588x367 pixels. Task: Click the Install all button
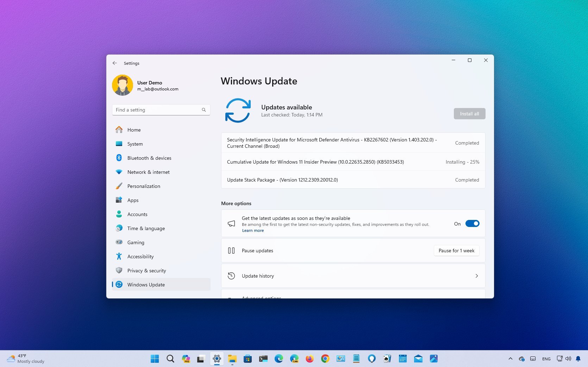(469, 113)
